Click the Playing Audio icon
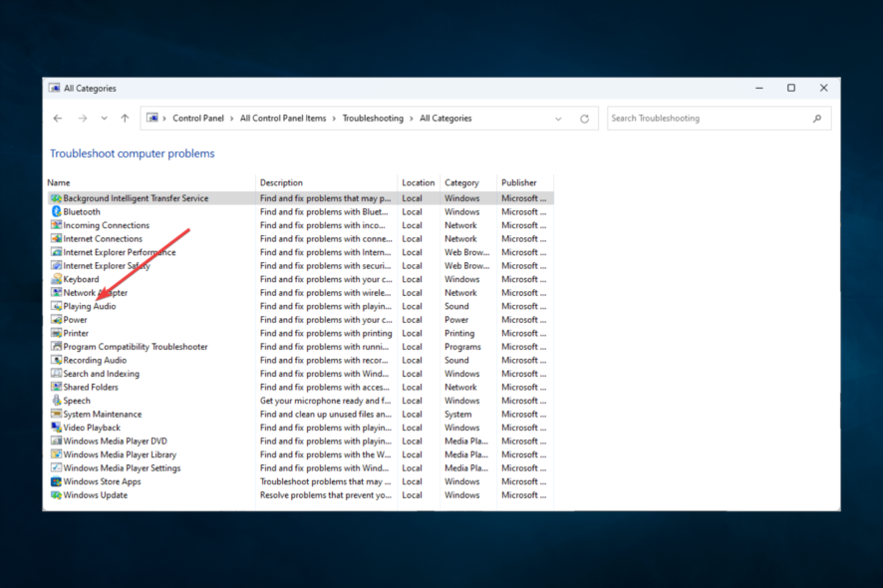The image size is (883, 588). tap(57, 306)
